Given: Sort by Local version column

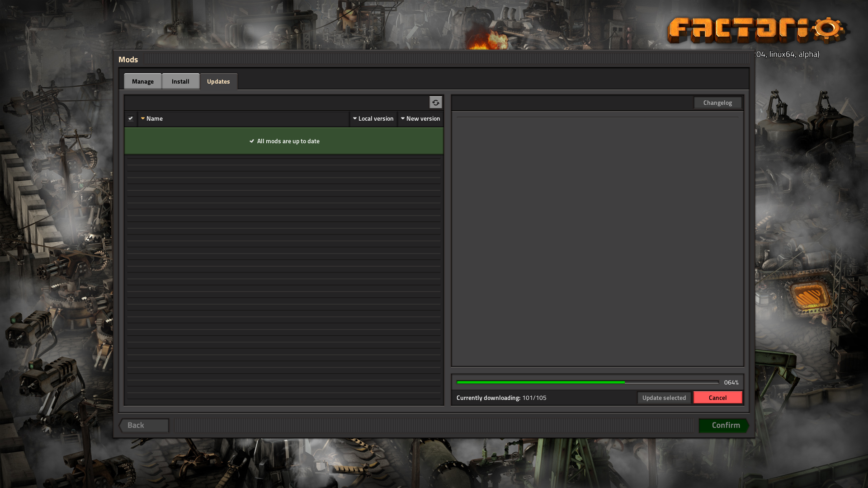Looking at the screenshot, I should click(x=373, y=119).
